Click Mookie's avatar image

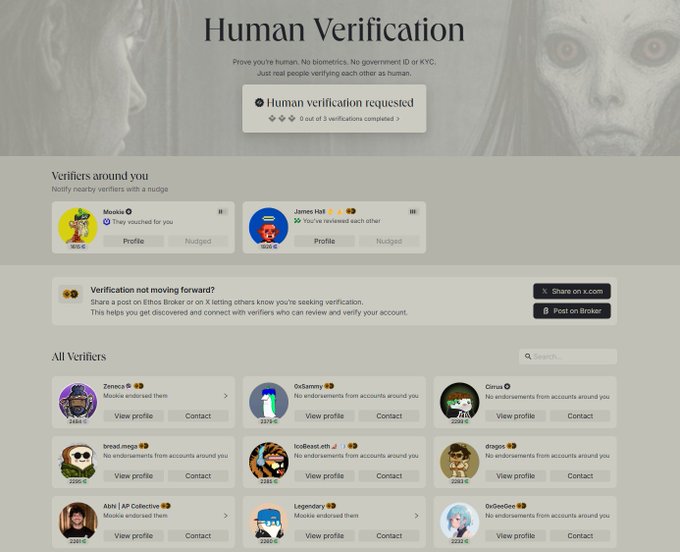coord(78,226)
